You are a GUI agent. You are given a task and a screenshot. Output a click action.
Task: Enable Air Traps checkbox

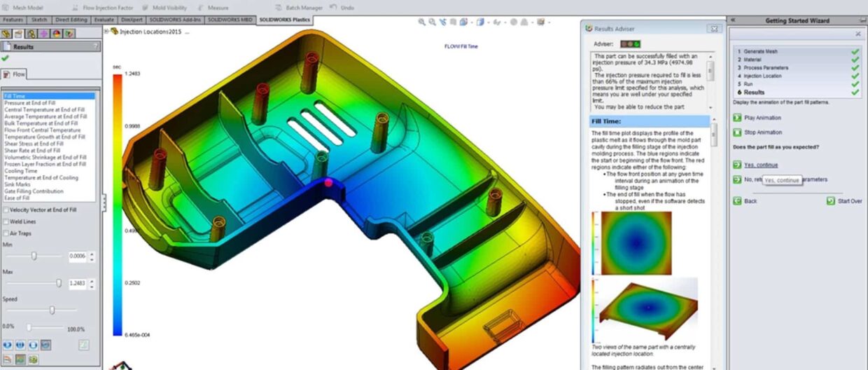6,233
